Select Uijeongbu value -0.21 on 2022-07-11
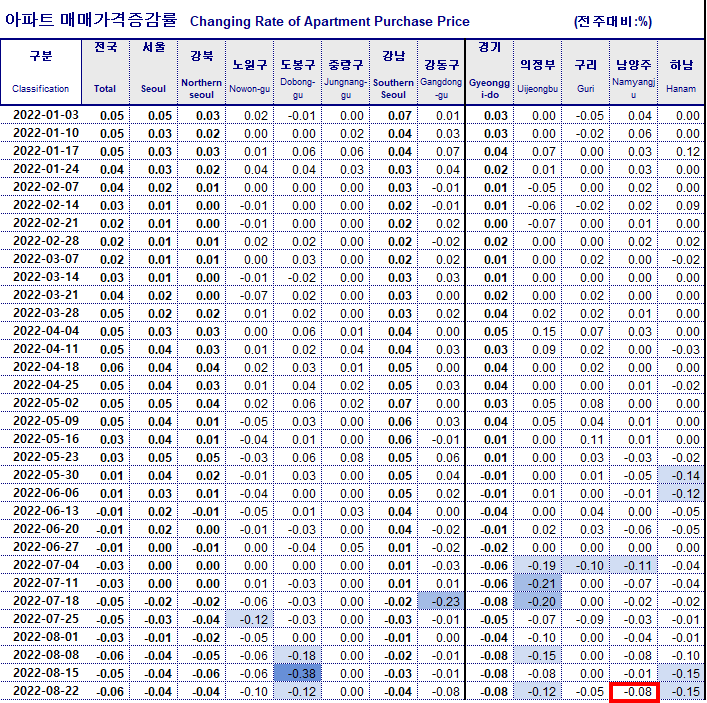Viewport: 707px width, 703px height. [537, 583]
